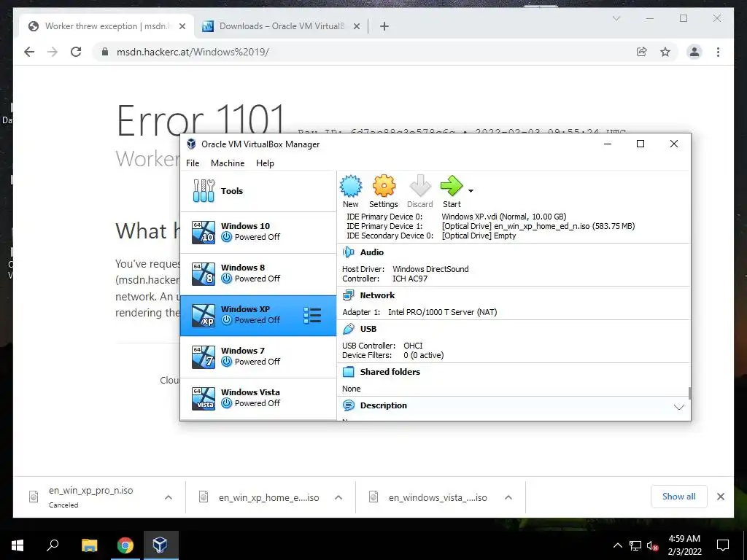This screenshot has height=560, width=747.
Task: Click the USB plug icon
Action: (349, 329)
